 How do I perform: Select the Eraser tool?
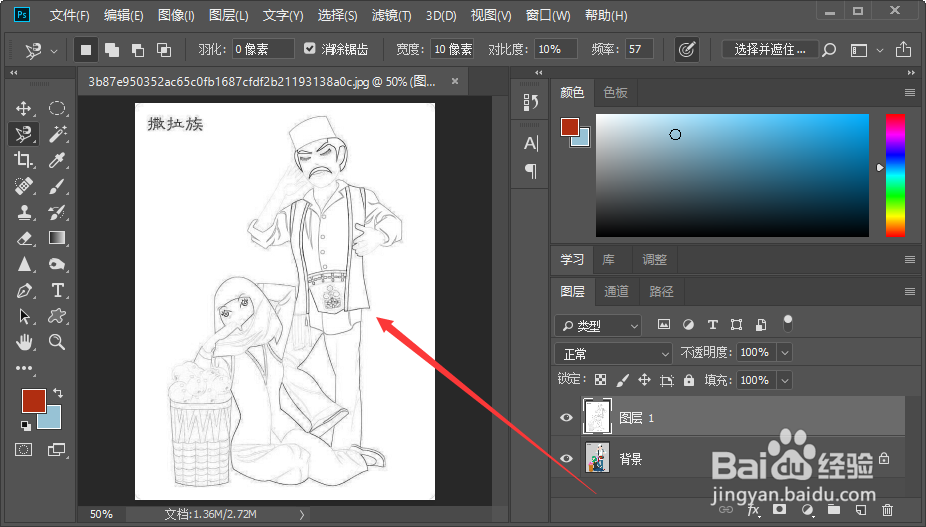click(24, 238)
